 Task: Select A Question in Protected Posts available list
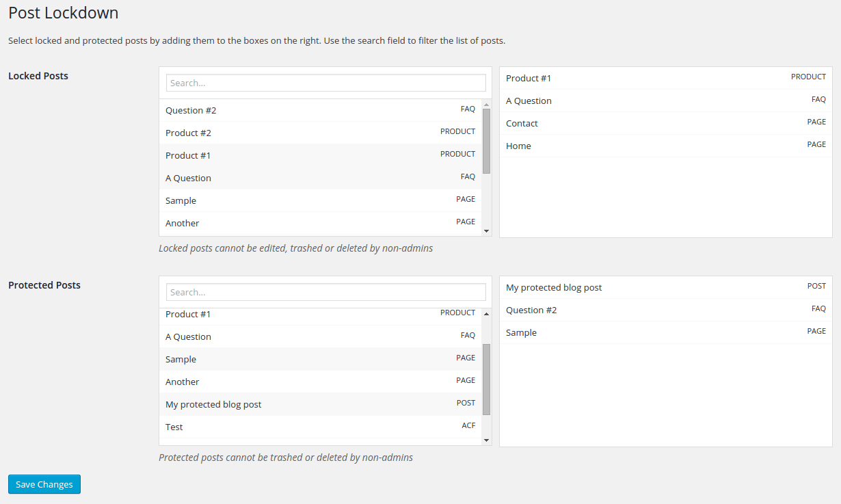point(321,336)
